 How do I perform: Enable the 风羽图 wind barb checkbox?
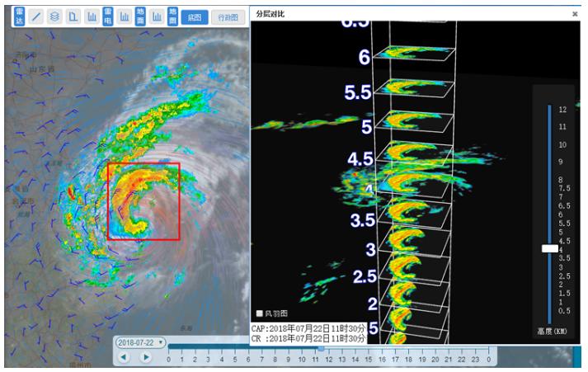coord(259,313)
